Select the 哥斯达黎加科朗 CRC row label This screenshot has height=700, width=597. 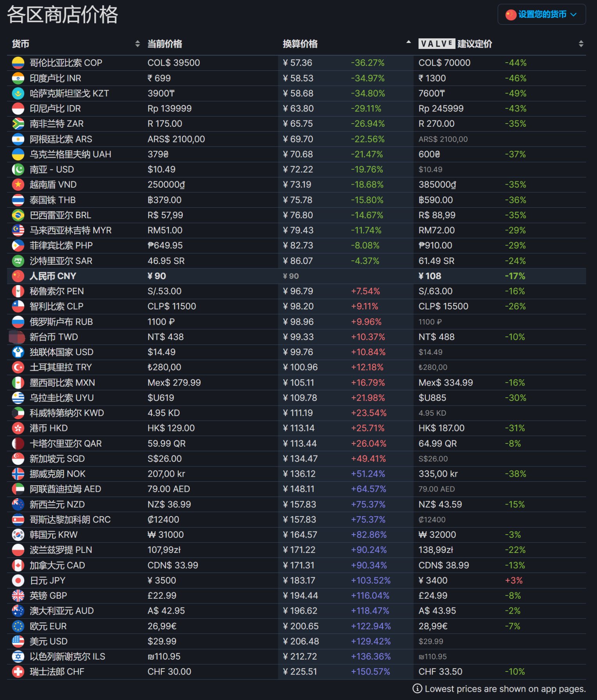coord(70,520)
